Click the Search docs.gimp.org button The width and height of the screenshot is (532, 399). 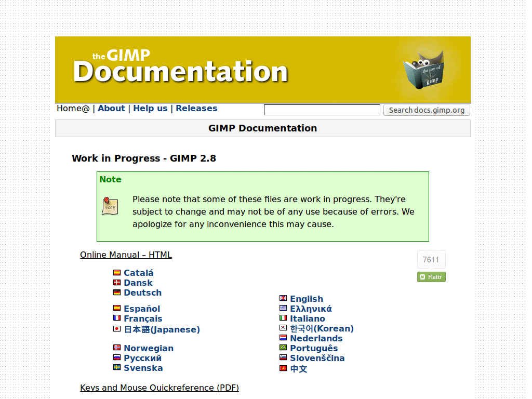[x=427, y=110]
